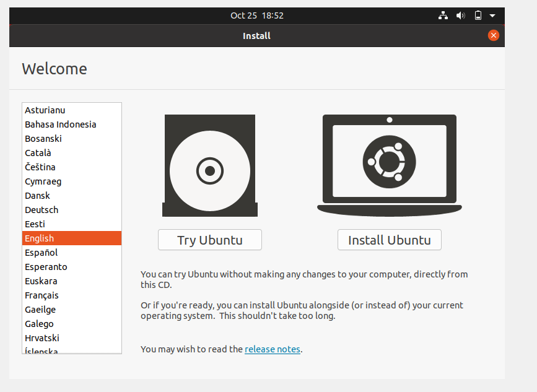537x392 pixels.
Task: Click the CD disc Try Ubuntu icon
Action: click(209, 166)
